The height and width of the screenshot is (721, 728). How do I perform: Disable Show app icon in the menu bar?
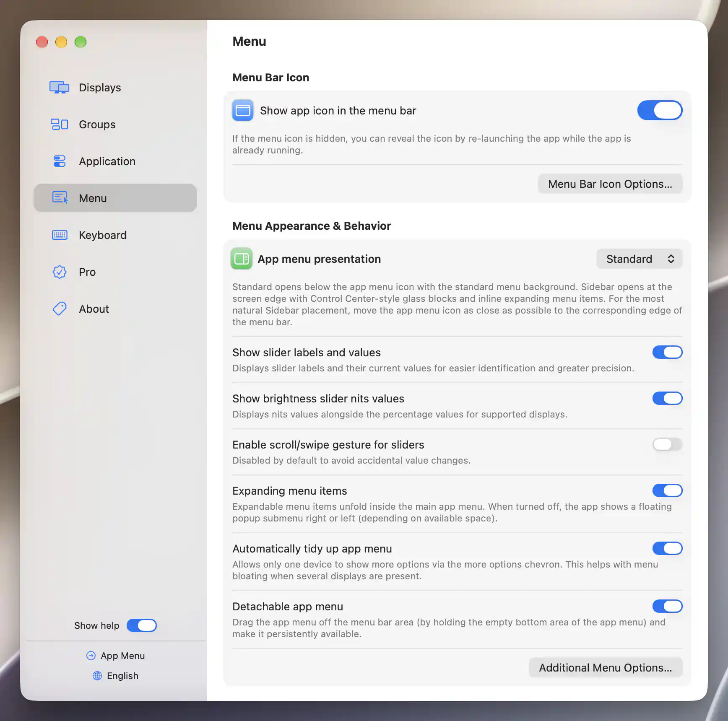(660, 110)
